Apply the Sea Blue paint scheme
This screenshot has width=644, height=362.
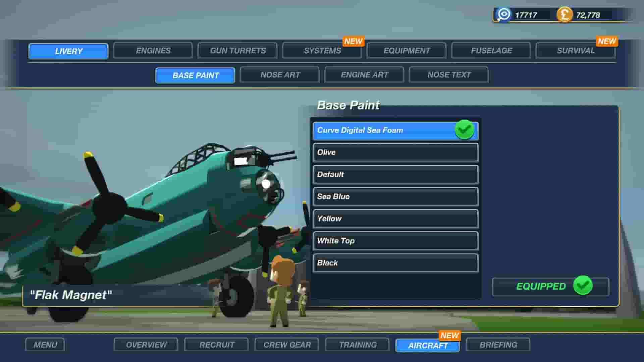395,197
